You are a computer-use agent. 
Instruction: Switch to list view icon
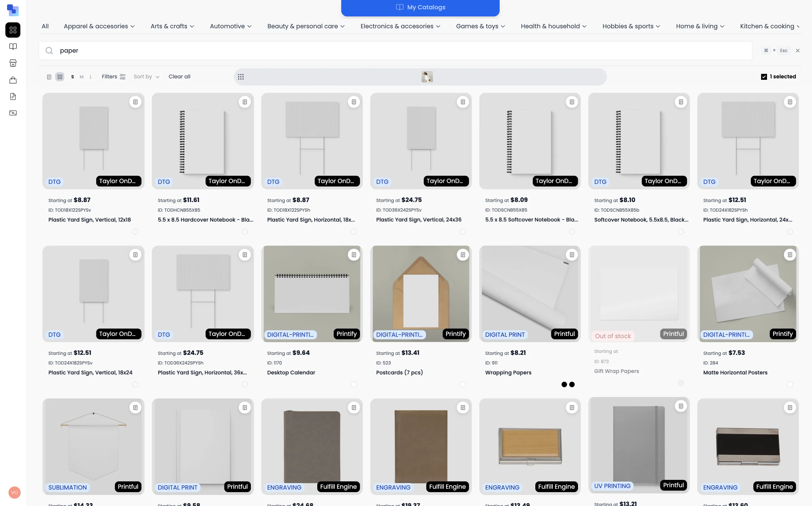point(49,77)
